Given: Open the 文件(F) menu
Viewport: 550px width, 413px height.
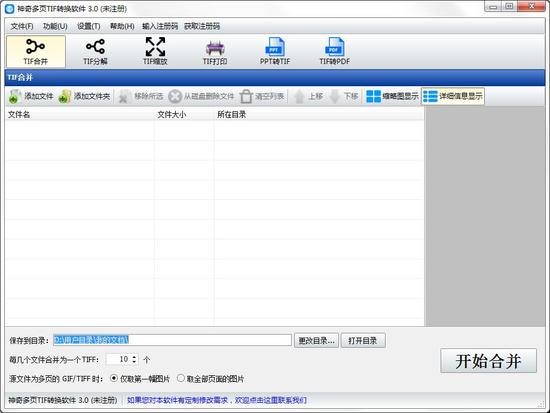Looking at the screenshot, I should click(22, 26).
